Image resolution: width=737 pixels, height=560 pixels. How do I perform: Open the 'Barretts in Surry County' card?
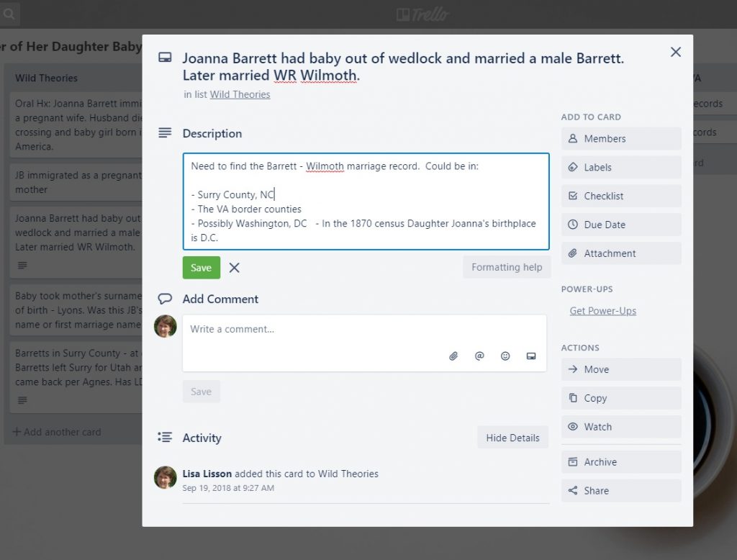point(76,378)
